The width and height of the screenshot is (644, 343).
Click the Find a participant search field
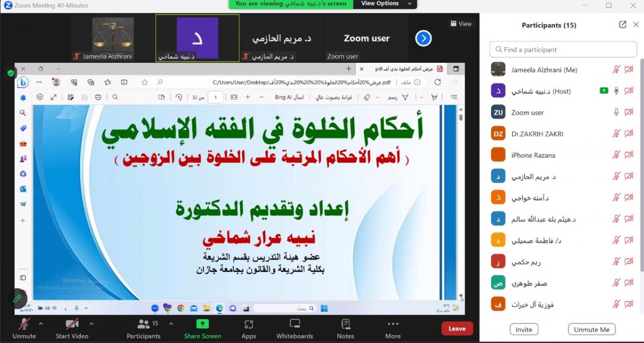point(563,49)
